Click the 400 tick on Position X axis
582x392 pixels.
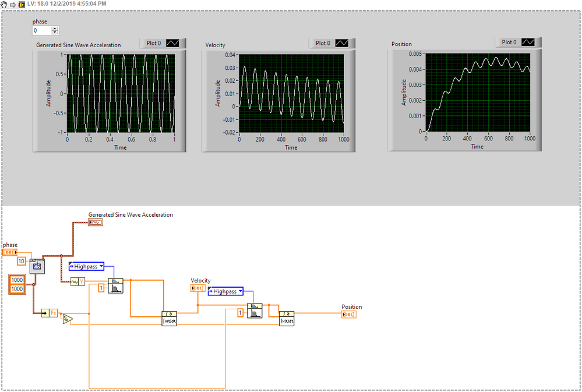coord(467,139)
